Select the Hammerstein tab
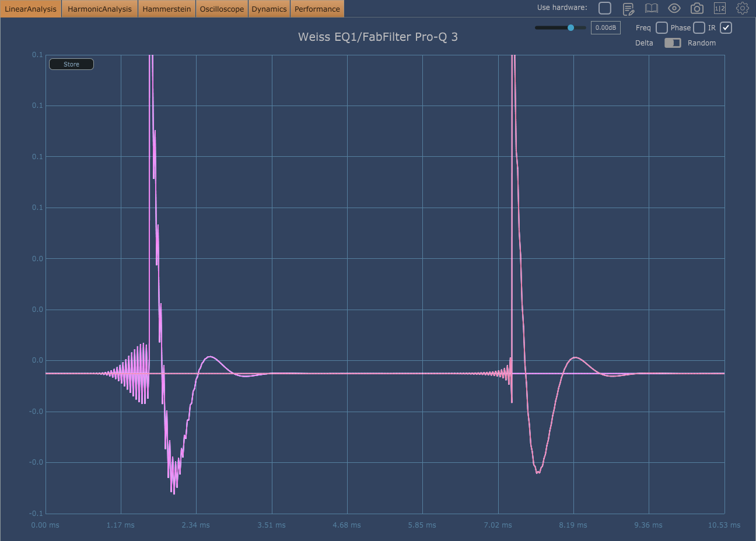Screen dimensions: 756x541 [167, 9]
